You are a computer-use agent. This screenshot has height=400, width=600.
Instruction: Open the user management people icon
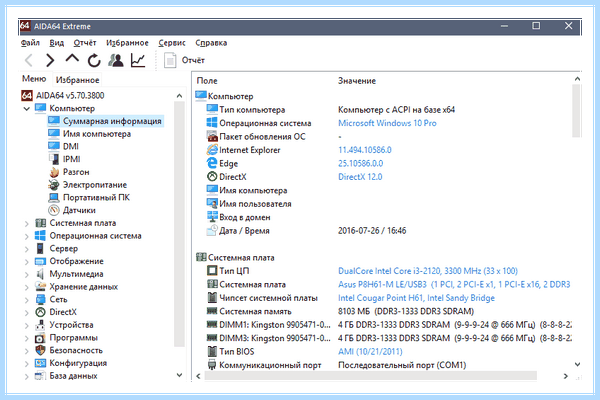coord(116,60)
